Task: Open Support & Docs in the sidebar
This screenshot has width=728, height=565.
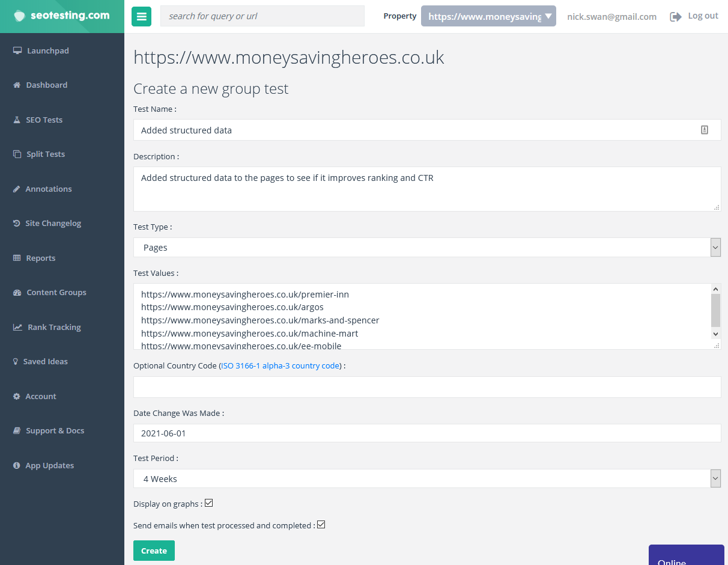Action: 55,430
